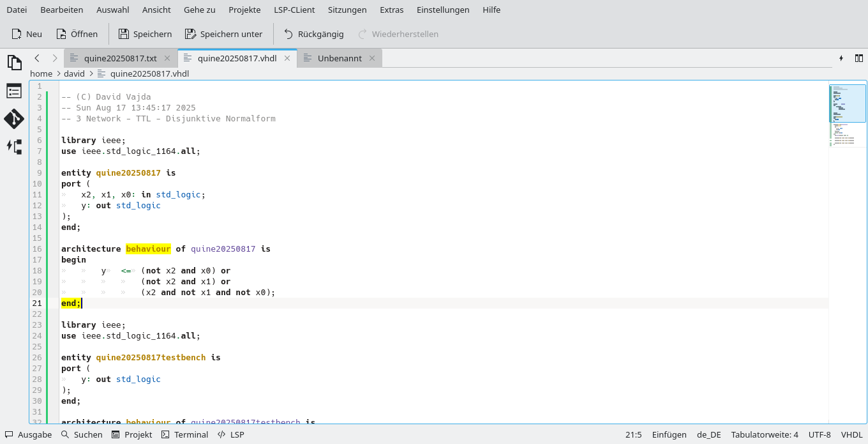Viewport: 868px width, 444px height.
Task: Open the Git panel from the left sidebar
Action: tap(14, 119)
